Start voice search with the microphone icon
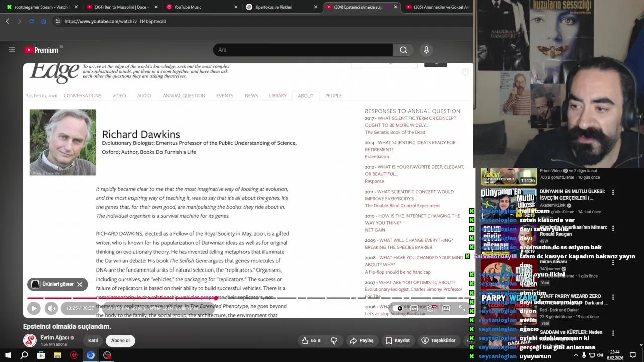 426,50
